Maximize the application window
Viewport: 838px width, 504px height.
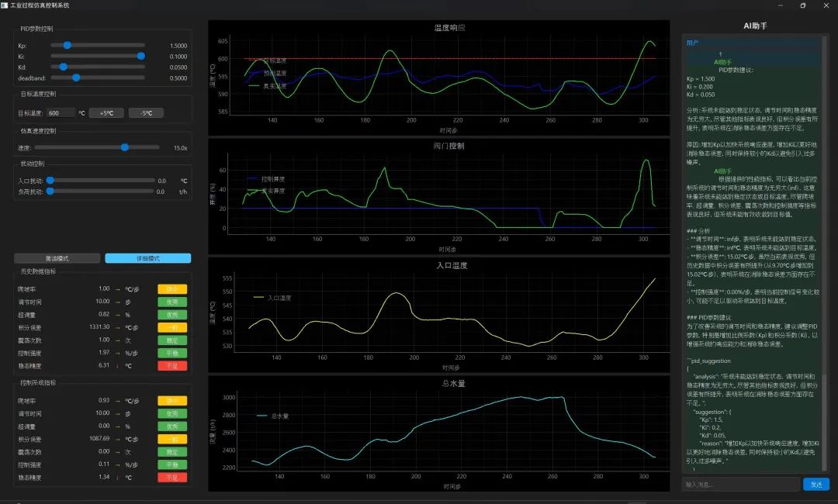(x=802, y=5)
